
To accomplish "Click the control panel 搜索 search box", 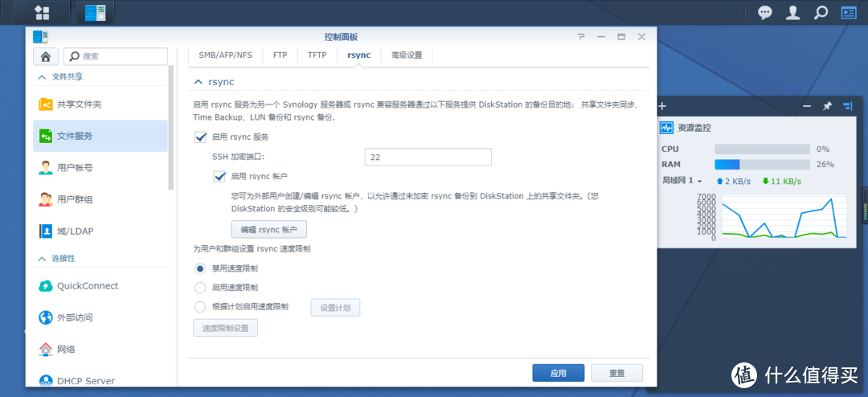I will point(116,56).
